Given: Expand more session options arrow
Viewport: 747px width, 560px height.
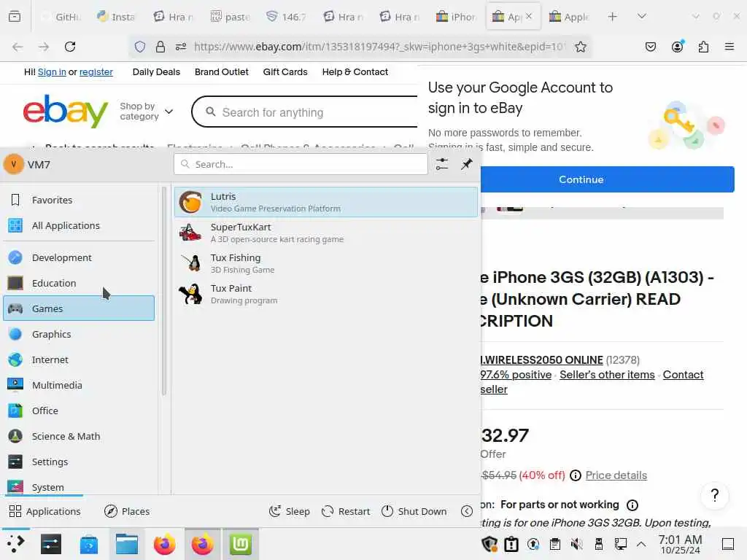Looking at the screenshot, I should pos(467,511).
